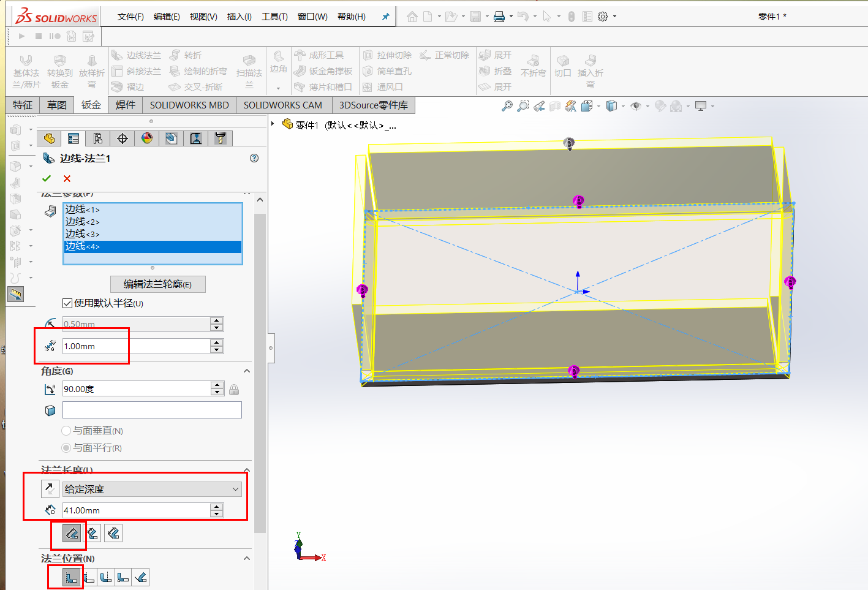Select Bend from Virtual Sharp flange position
This screenshot has width=868, height=590.
point(123,577)
